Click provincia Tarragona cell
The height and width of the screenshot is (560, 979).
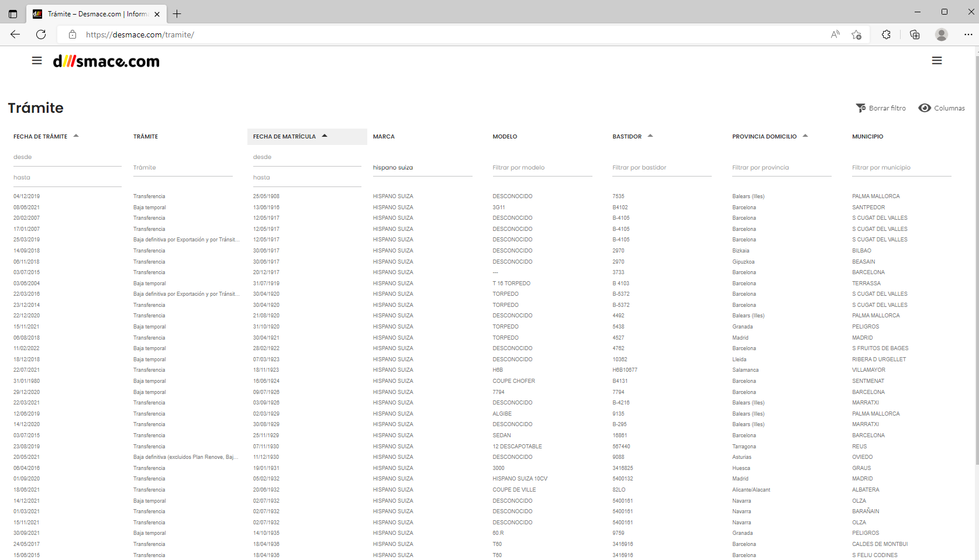coord(744,447)
